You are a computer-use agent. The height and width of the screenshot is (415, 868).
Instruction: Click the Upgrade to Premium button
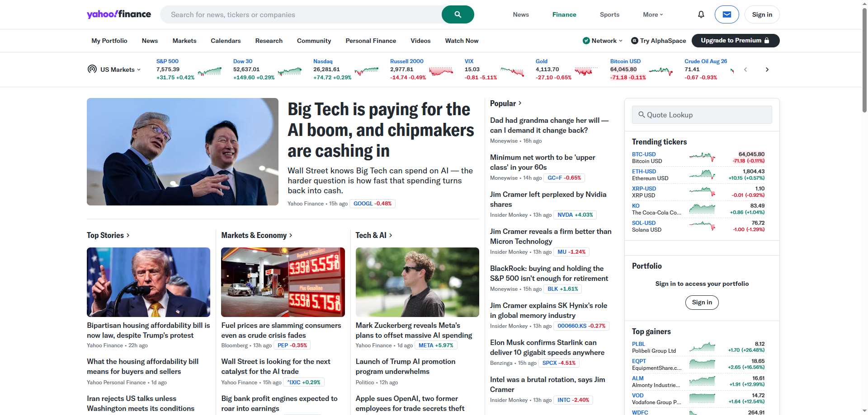[x=736, y=41]
